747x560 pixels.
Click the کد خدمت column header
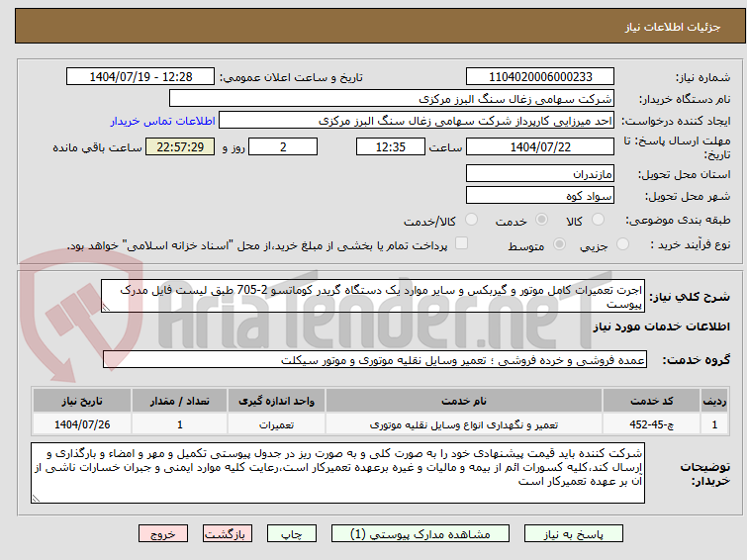click(x=651, y=401)
